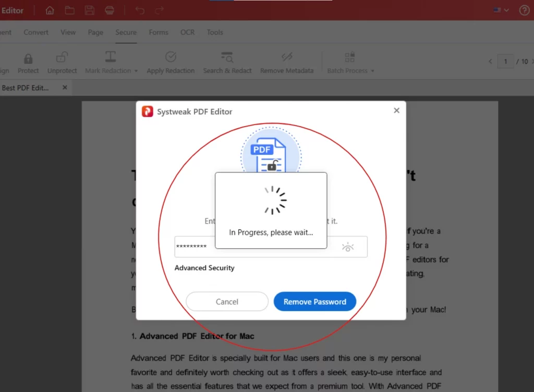
Task: Click the Remove Metadata tool
Action: coord(287,63)
